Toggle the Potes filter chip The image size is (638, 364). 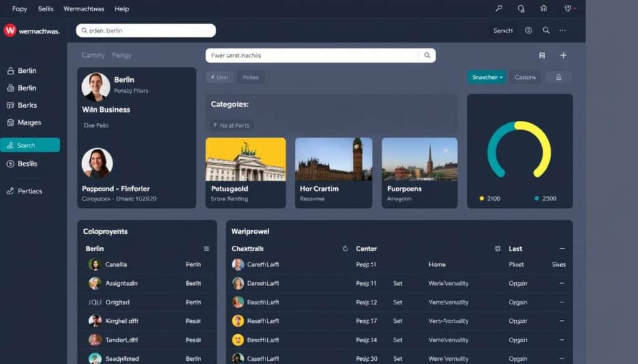[x=251, y=77]
